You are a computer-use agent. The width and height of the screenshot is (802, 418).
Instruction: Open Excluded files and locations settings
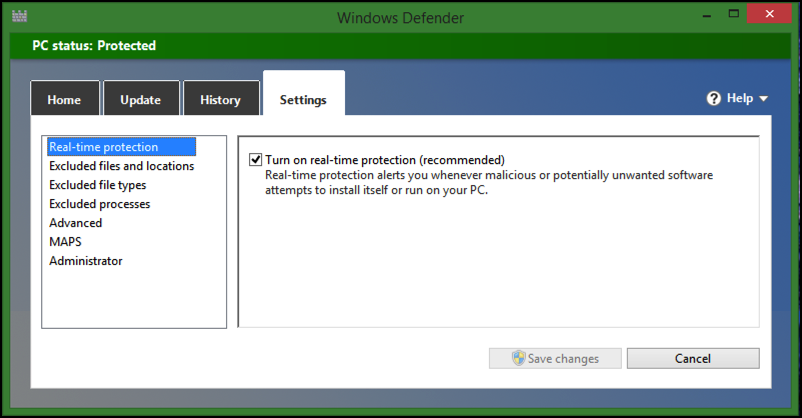(x=122, y=166)
